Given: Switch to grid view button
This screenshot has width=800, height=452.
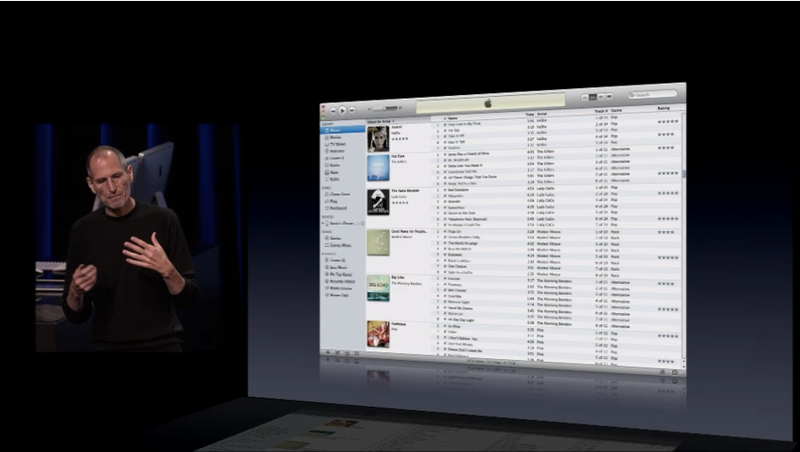Looking at the screenshot, I should coord(601,96).
